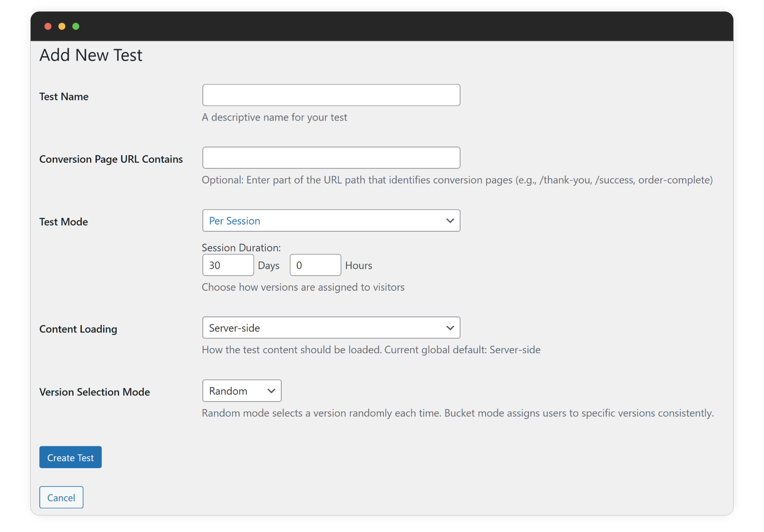Click the 'Test Name' label

64,96
